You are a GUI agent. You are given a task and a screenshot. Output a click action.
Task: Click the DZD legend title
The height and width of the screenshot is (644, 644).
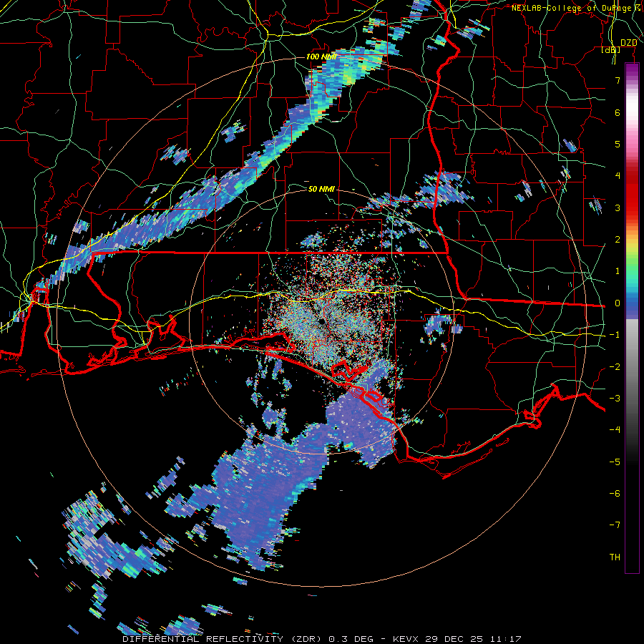pos(628,43)
